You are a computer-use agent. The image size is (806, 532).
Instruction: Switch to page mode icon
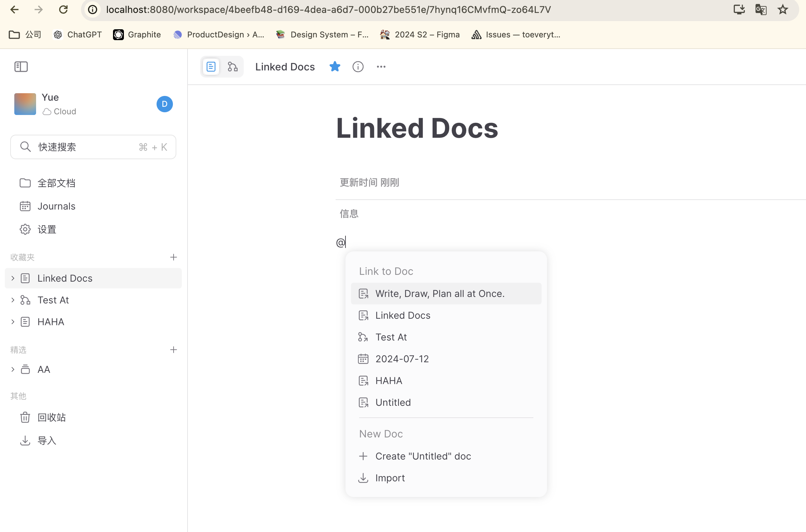(211, 67)
